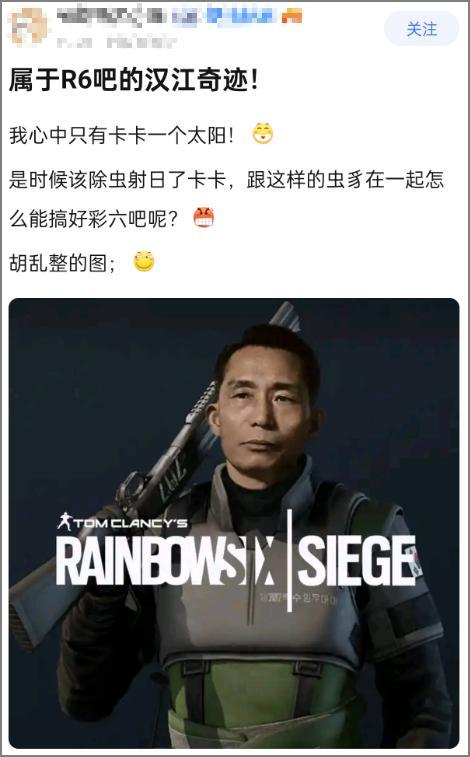Screen dimensions: 470x757
Task: Click the text 胡乱整的图;
Action: pyautogui.click(x=62, y=263)
